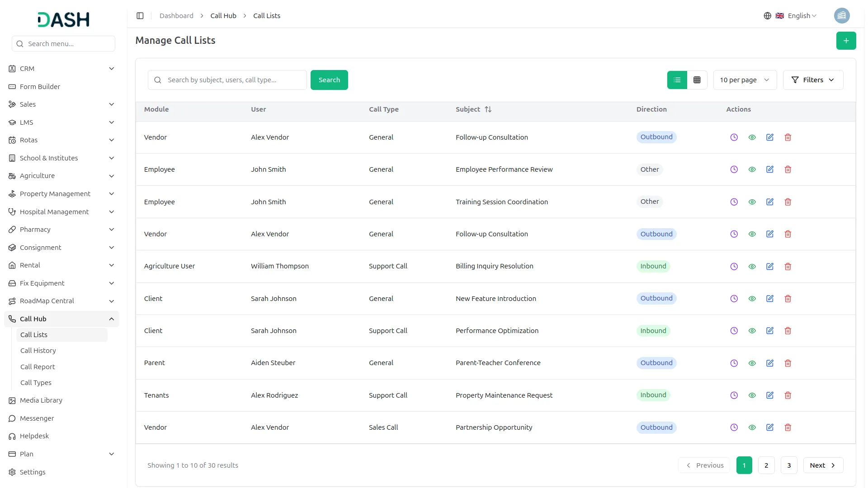The height and width of the screenshot is (488, 868).
Task: Open Call Types submenu item
Action: click(36, 383)
